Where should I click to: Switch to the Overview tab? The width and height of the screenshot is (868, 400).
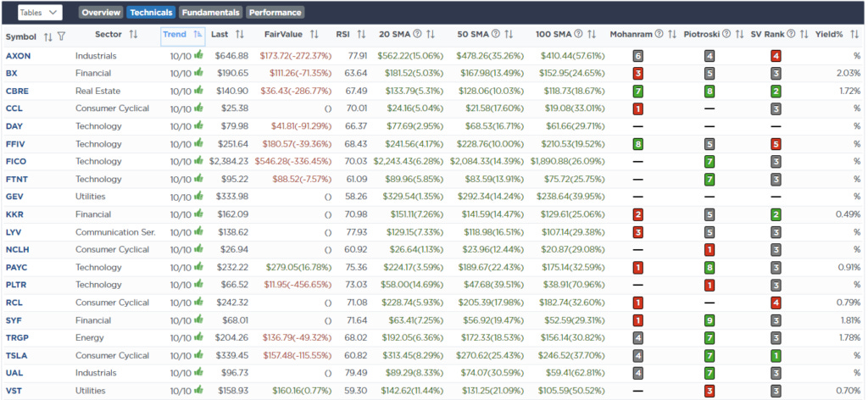[x=102, y=12]
